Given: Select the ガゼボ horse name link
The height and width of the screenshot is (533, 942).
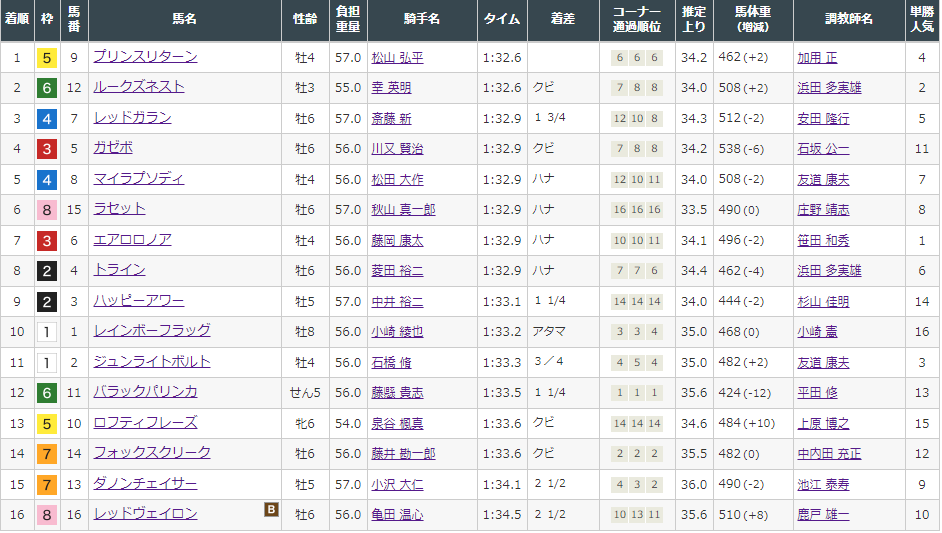Looking at the screenshot, I should pyautogui.click(x=113, y=148).
